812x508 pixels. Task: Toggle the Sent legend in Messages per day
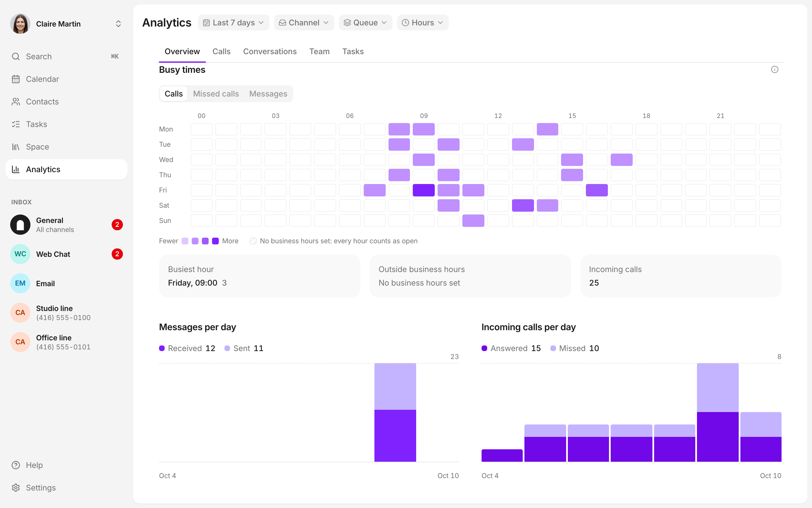(244, 349)
